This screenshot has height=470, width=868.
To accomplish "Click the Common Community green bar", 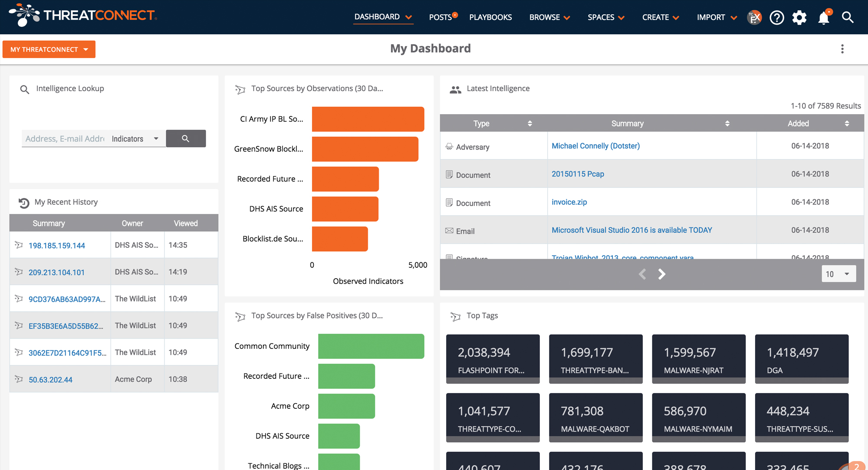I will pyautogui.click(x=371, y=346).
